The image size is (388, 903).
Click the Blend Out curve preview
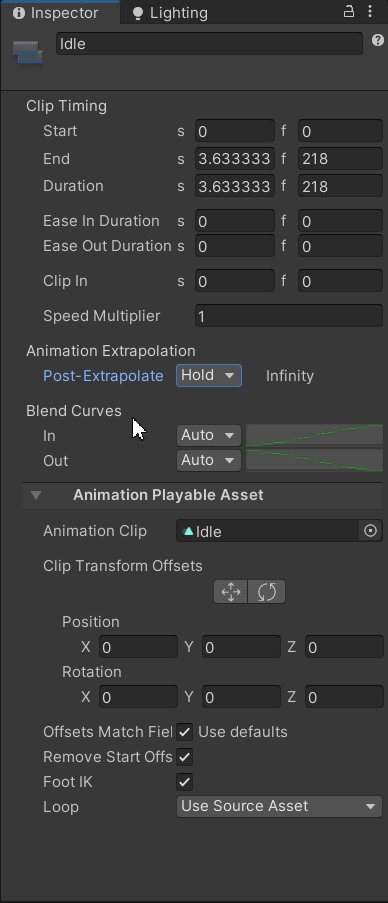pos(314,460)
